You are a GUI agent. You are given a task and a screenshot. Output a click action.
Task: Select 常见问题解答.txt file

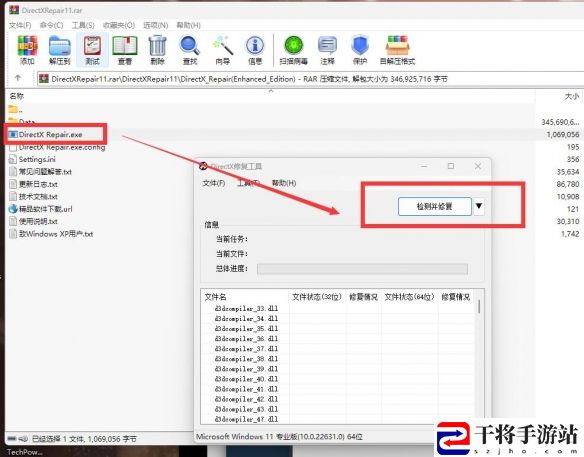pos(40,172)
